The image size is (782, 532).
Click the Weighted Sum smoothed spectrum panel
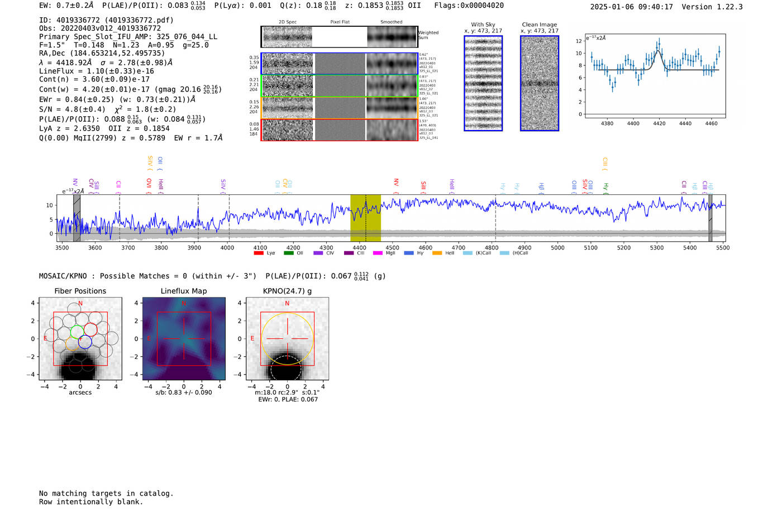[x=392, y=37]
